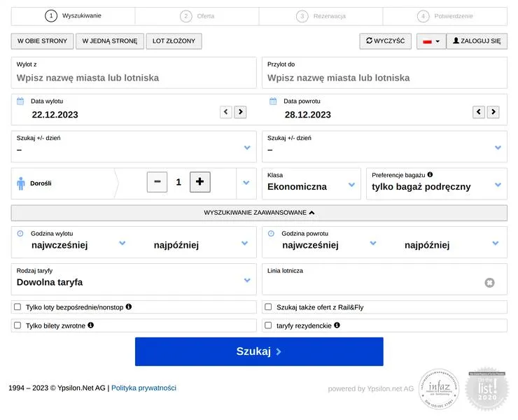Click the 2020 list award badge
This screenshot has width=518, height=420.
[487, 389]
